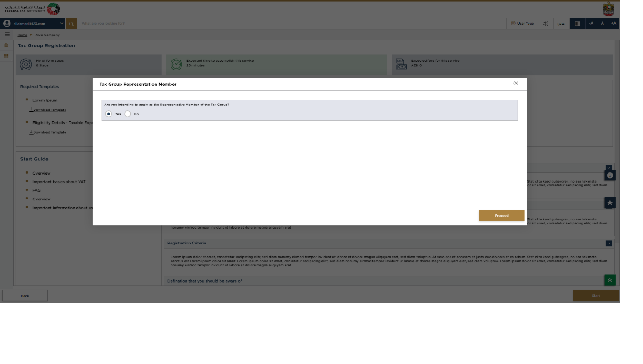Click the expected fees icon
This screenshot has width=643, height=364.
(401, 64)
